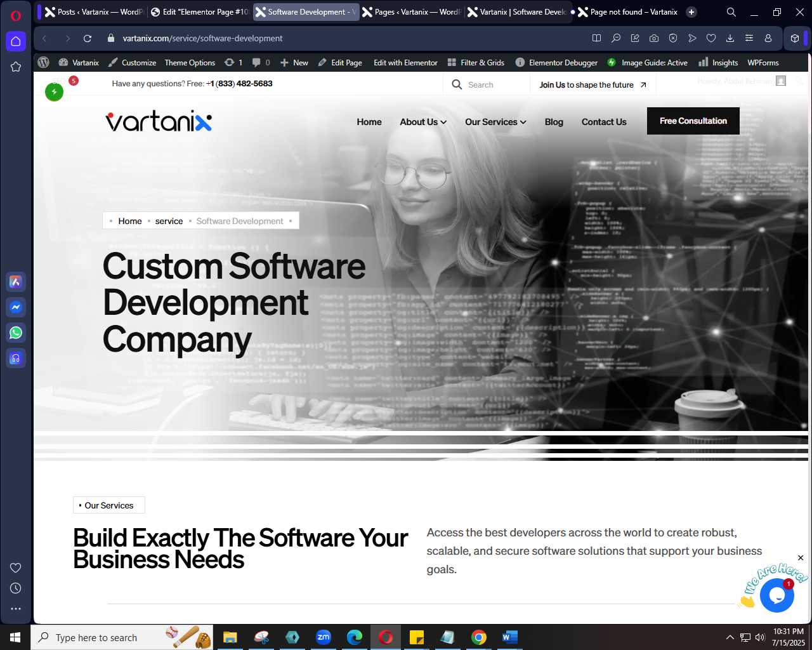Open sidebar three-dots more options
This screenshot has height=650, width=812.
click(x=16, y=609)
